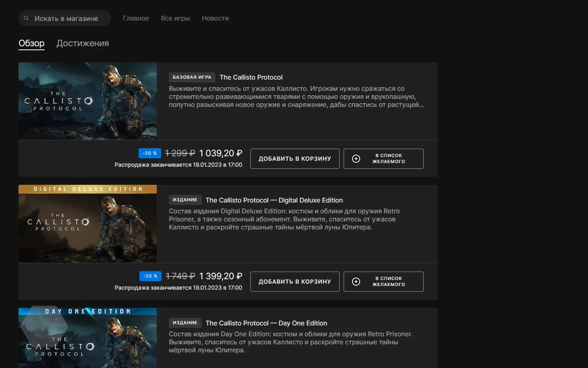Screen dimensions: 588x368
Task: Click the -20 % badge next to 1 299 ₽
Action: [150, 153]
